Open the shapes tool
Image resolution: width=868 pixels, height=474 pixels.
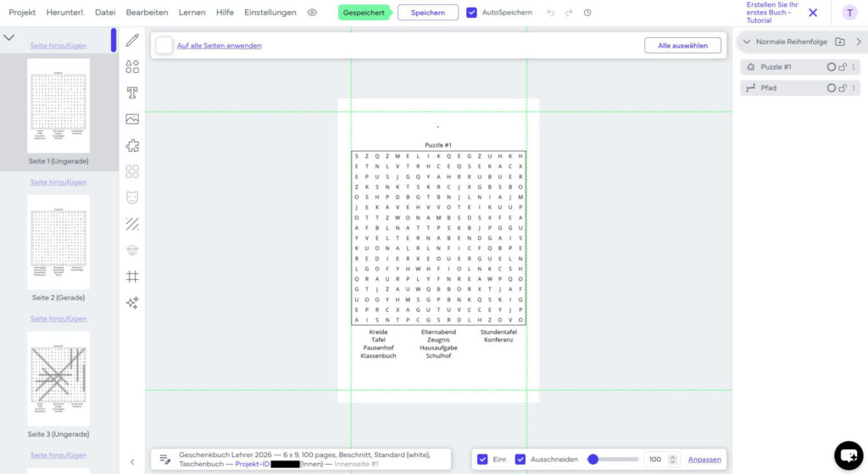(x=132, y=66)
